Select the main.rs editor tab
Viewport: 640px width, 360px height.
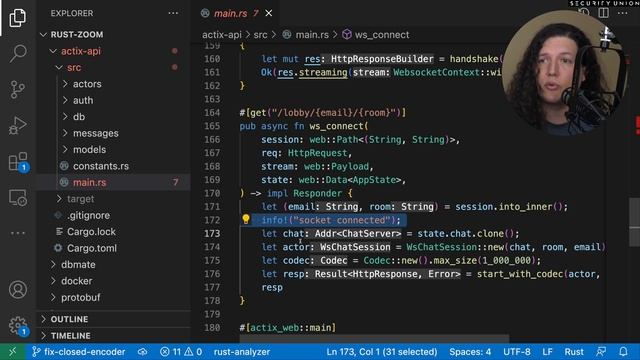[235, 13]
